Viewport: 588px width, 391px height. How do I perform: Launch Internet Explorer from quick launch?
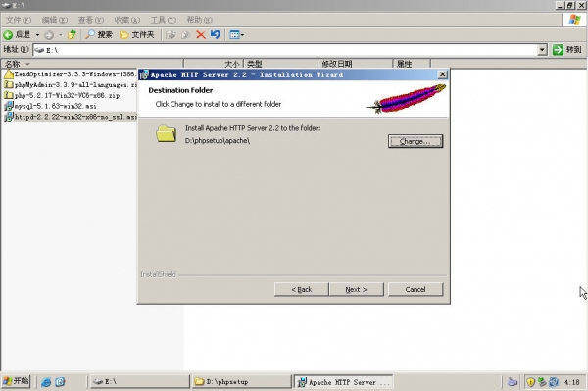point(46,382)
